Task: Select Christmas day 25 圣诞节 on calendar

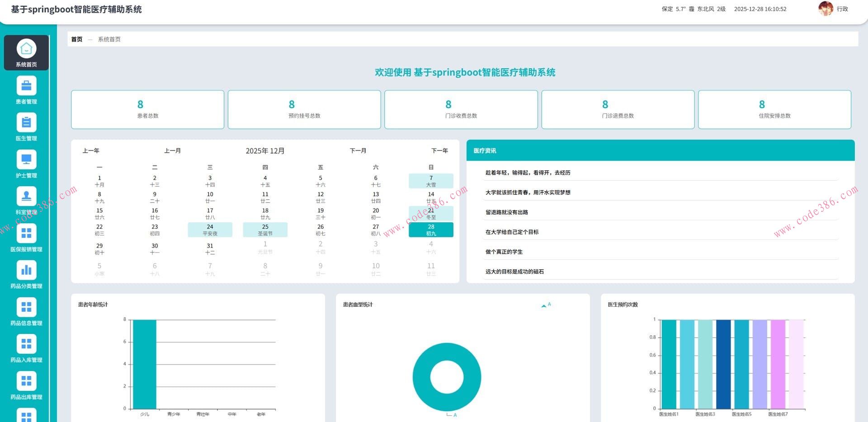Action: point(265,230)
